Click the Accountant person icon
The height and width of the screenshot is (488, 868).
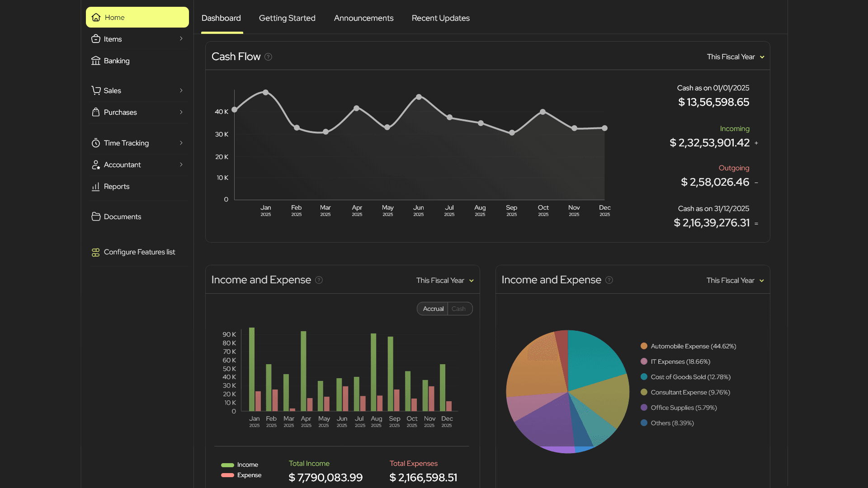tap(96, 164)
